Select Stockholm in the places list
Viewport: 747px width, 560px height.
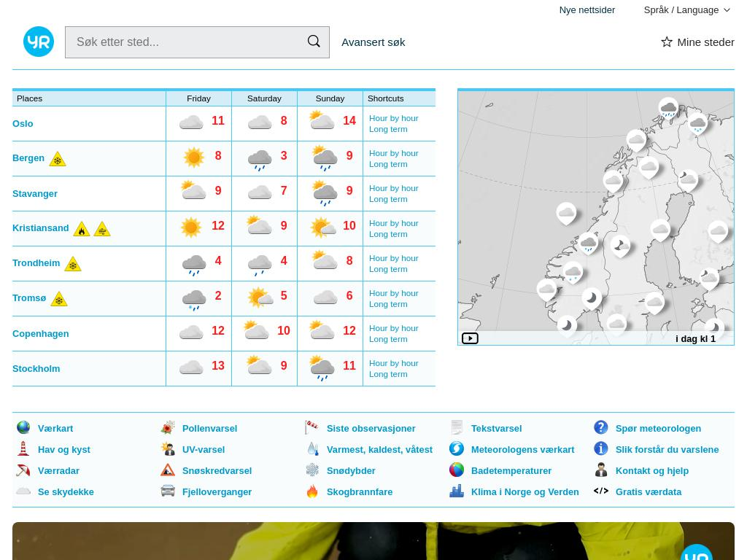pos(36,368)
